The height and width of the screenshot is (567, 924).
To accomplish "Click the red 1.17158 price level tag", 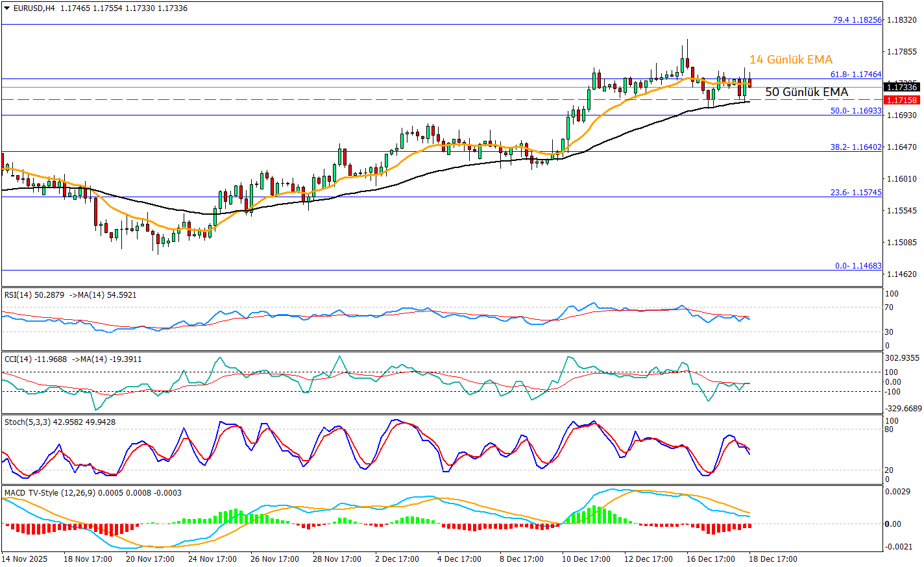I will pyautogui.click(x=902, y=100).
